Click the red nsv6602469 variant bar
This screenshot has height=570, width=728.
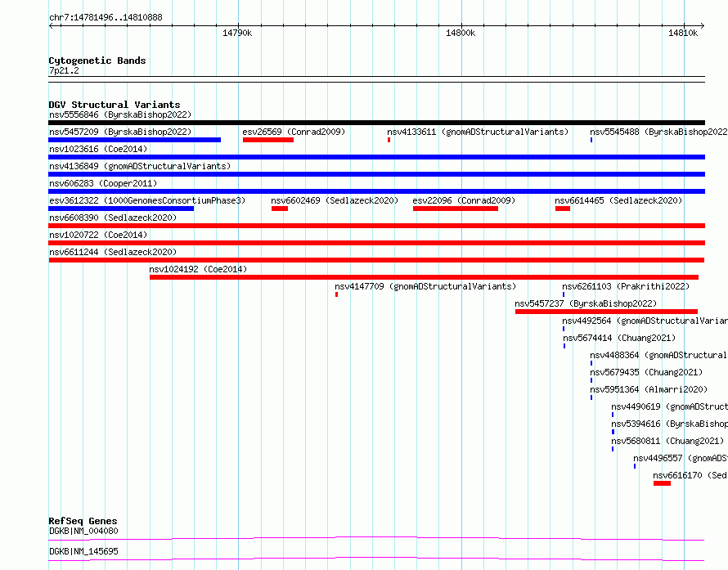pos(280,209)
